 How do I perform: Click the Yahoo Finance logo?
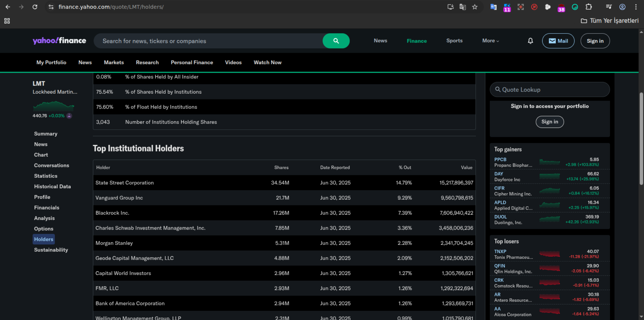click(x=59, y=41)
